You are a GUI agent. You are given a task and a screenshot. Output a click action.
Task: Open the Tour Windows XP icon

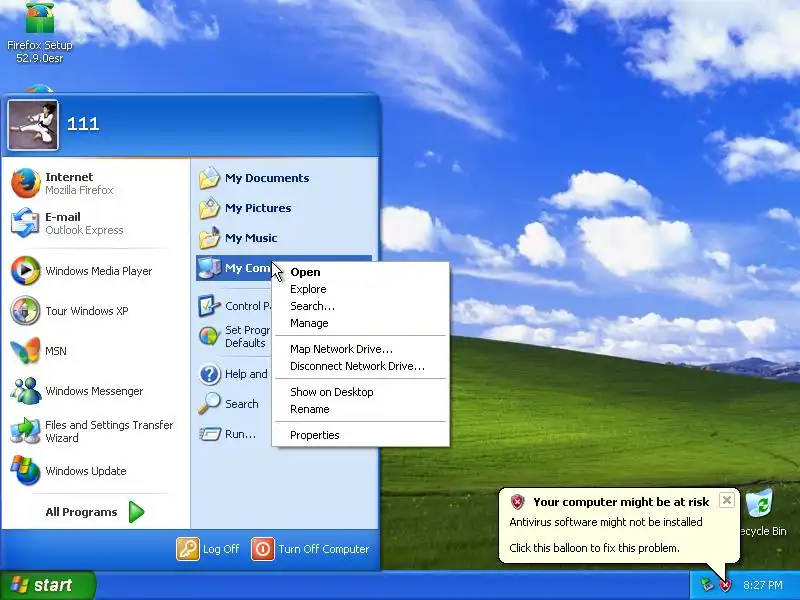(26, 311)
